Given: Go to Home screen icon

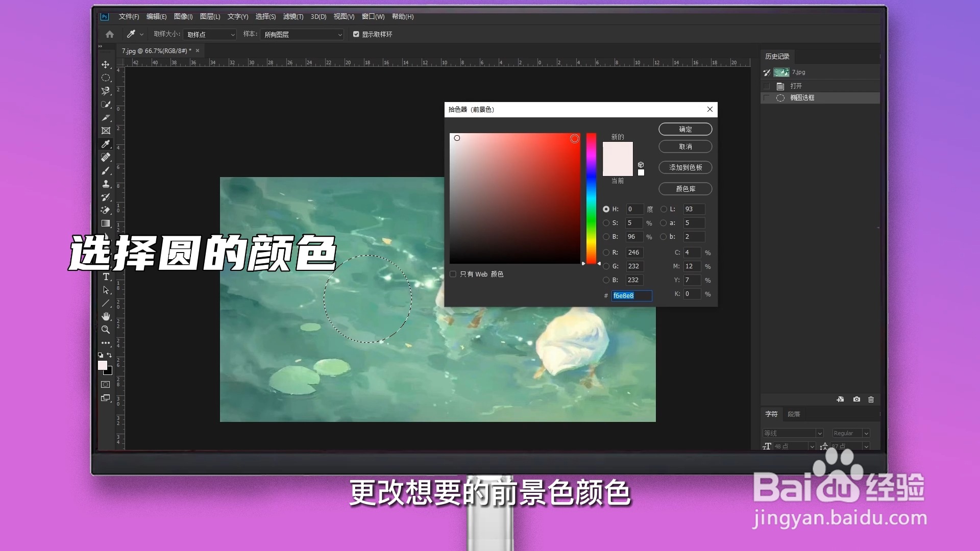Looking at the screenshot, I should click(x=110, y=34).
